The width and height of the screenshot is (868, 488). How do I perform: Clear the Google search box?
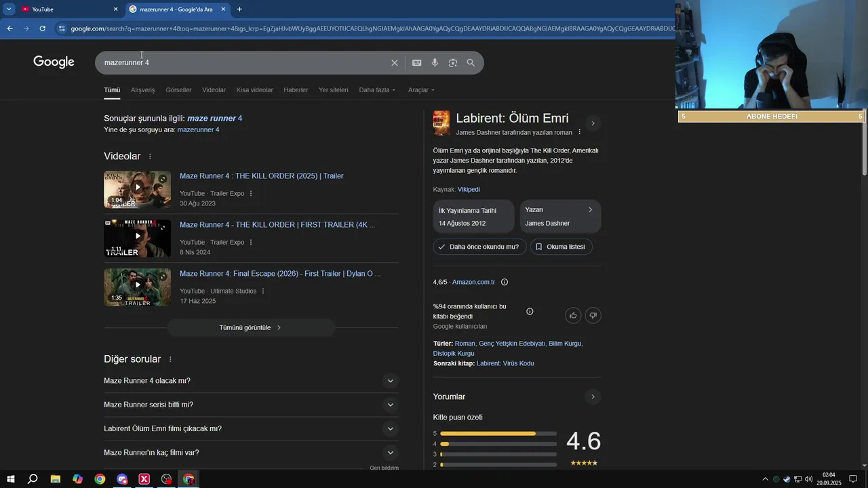(x=395, y=62)
